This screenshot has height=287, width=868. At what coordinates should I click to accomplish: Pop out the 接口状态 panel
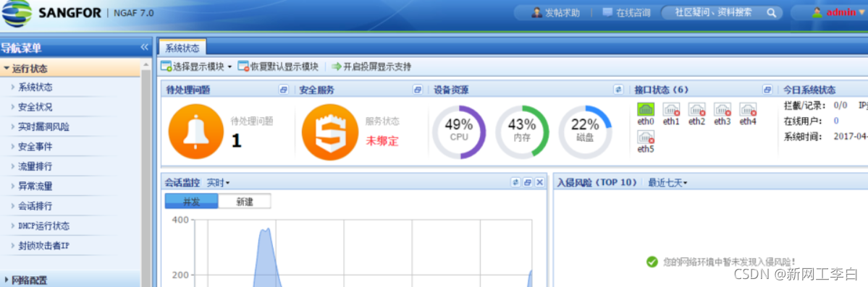[767, 90]
